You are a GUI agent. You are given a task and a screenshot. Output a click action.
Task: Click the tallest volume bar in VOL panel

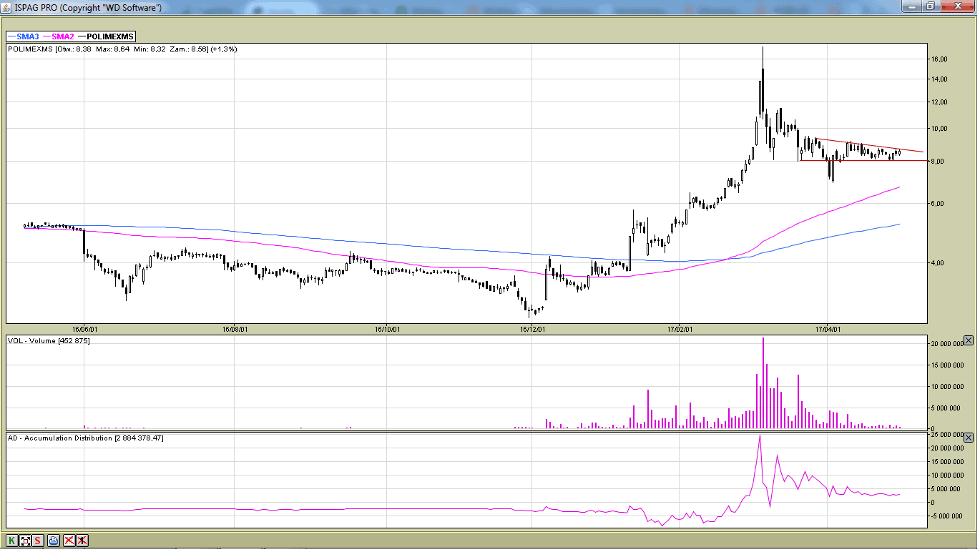pyautogui.click(x=763, y=383)
